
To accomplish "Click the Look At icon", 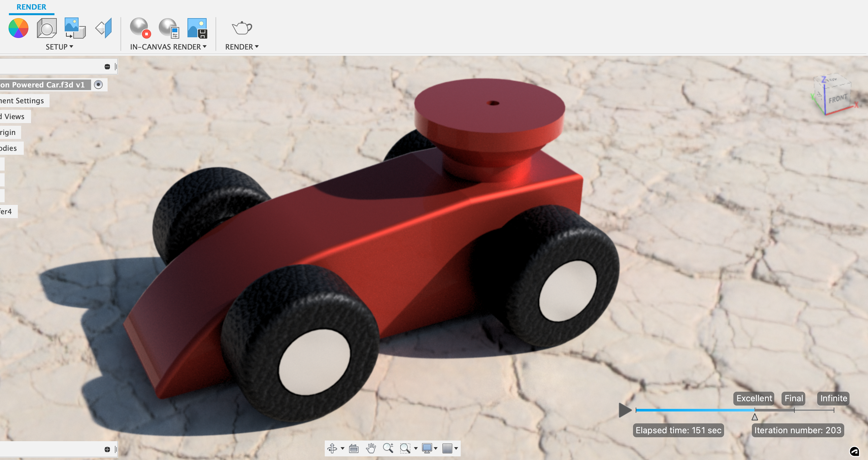I will tap(353, 448).
